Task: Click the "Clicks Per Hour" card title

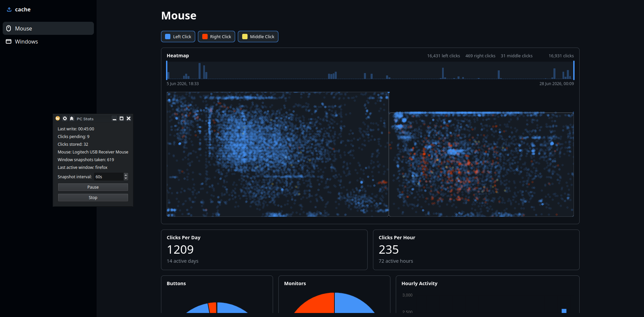Action: 397,238
